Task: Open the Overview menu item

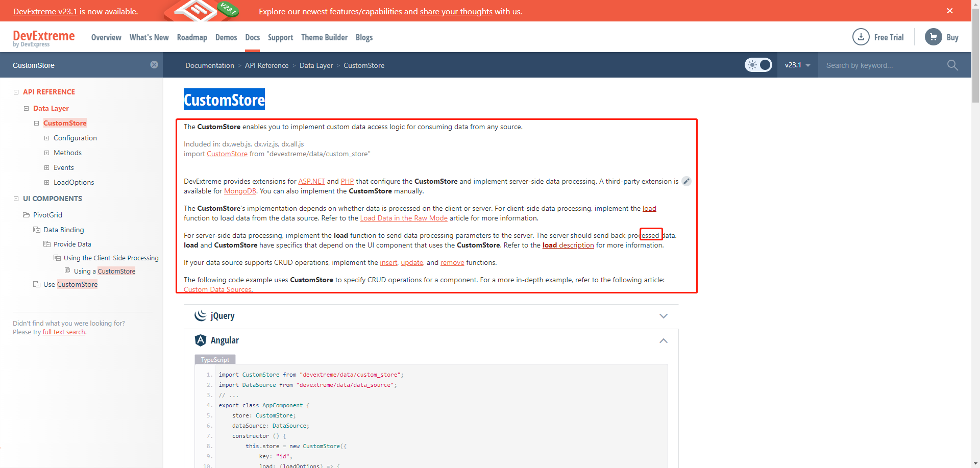Action: tap(106, 37)
